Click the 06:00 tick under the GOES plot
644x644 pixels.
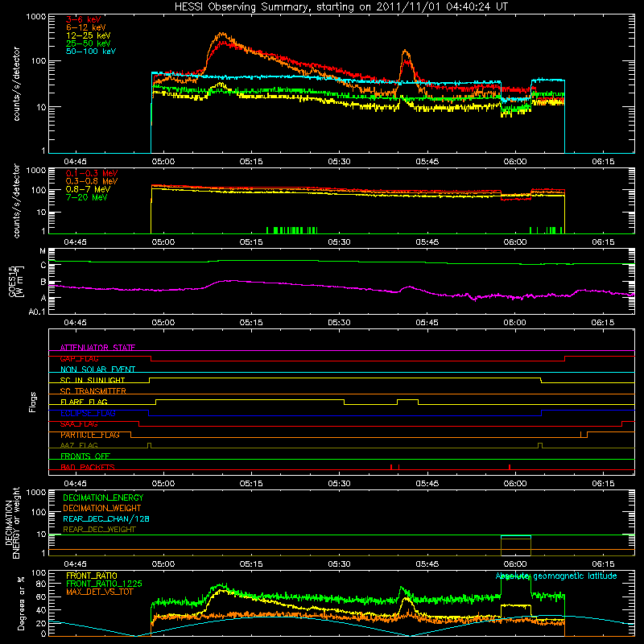click(x=514, y=323)
